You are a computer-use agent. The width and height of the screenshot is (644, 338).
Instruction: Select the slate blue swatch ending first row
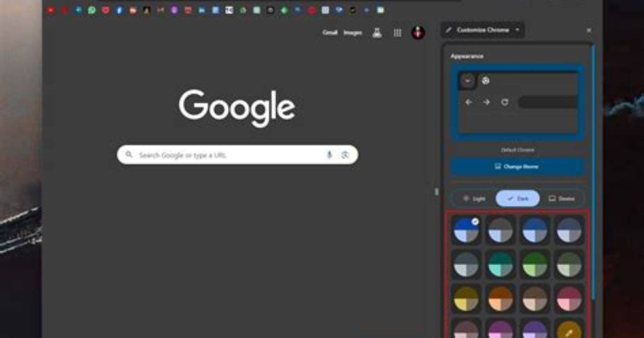569,230
